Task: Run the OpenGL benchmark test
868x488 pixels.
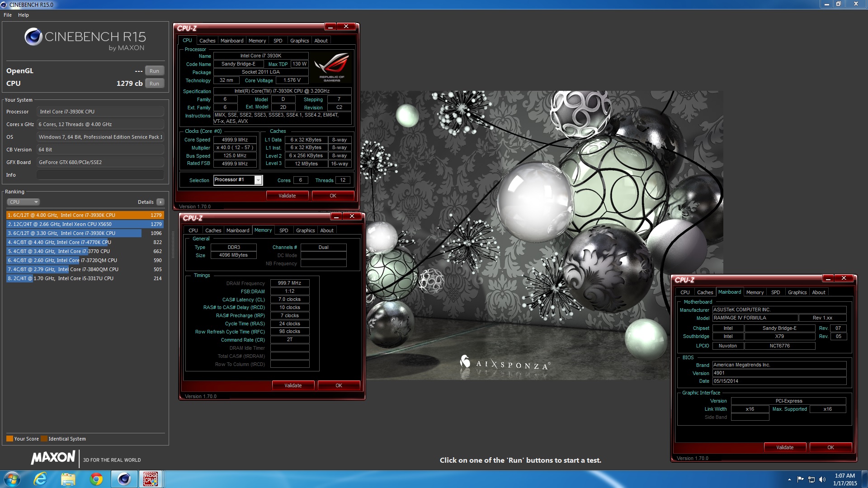Action: [x=154, y=71]
